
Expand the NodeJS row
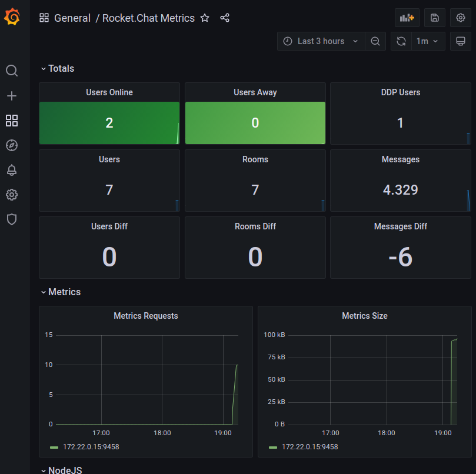(x=62, y=470)
